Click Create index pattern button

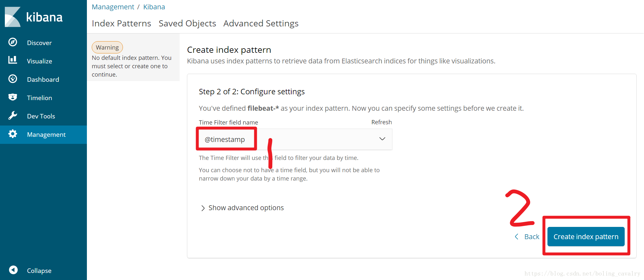coord(586,237)
